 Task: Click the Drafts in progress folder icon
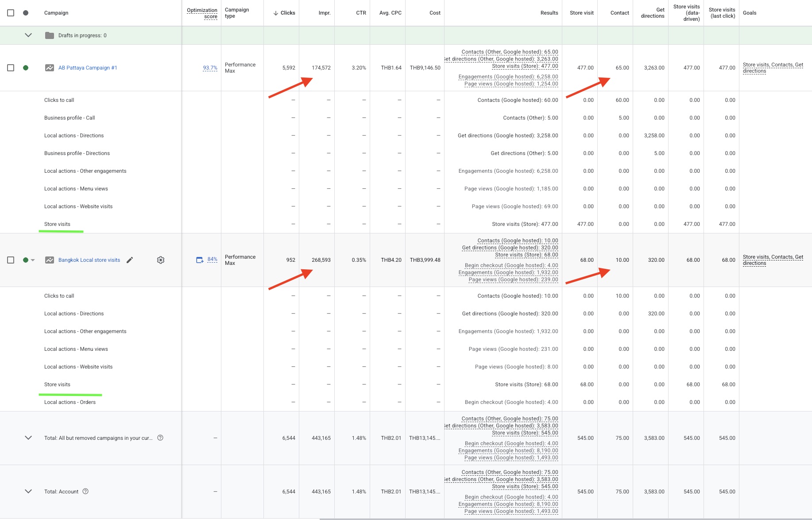(50, 35)
